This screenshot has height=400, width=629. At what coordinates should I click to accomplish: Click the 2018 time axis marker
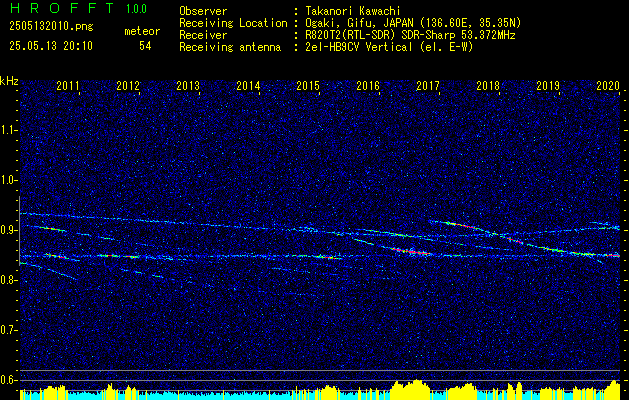point(488,85)
